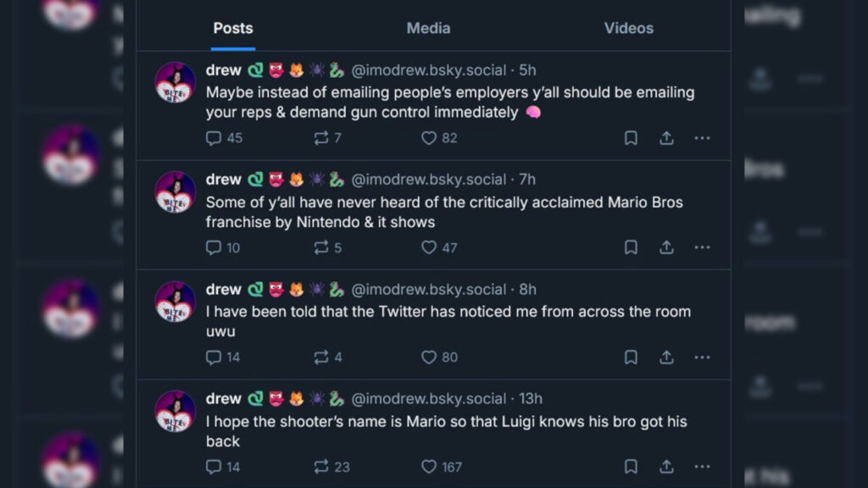Repost the Twitter noticed me post
The image size is (868, 488).
click(321, 358)
